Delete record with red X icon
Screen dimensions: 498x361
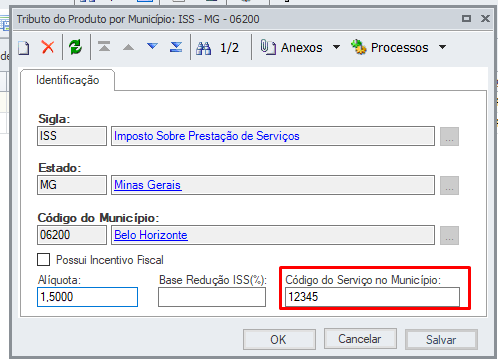pos(48,47)
